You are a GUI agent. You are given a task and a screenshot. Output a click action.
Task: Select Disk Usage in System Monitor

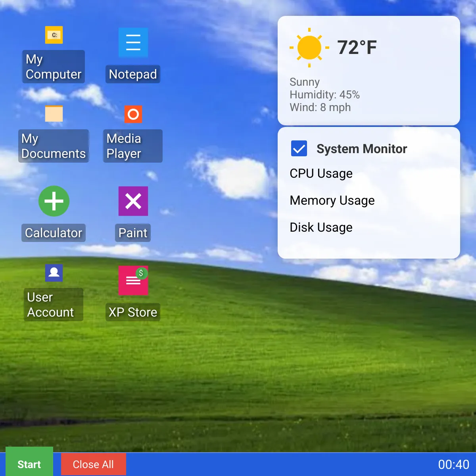[321, 227]
